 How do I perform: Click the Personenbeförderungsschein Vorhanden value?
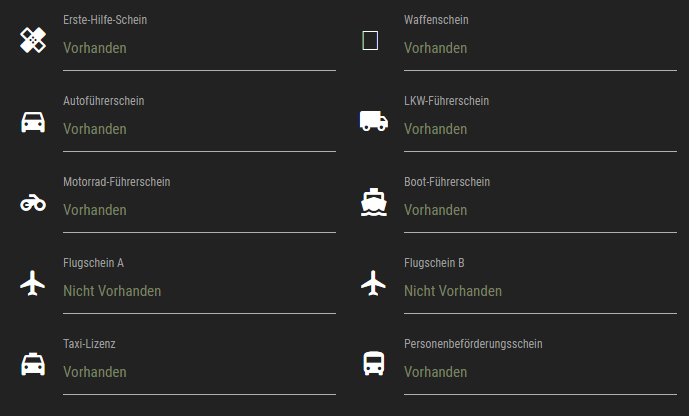[x=436, y=372]
